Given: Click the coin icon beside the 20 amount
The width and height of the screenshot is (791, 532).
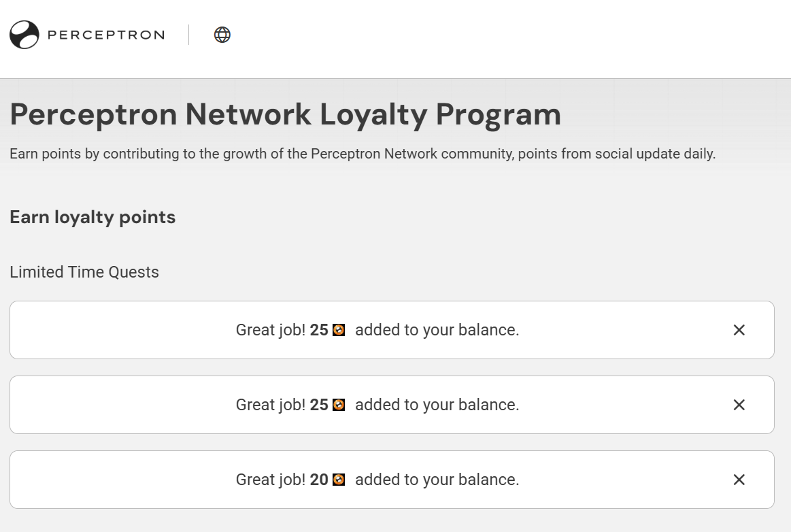Looking at the screenshot, I should [339, 480].
